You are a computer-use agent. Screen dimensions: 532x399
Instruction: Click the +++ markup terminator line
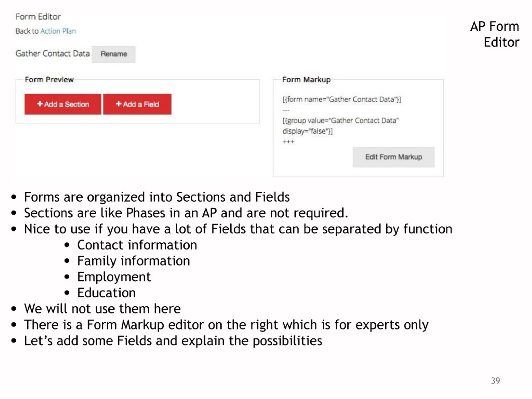click(288, 142)
